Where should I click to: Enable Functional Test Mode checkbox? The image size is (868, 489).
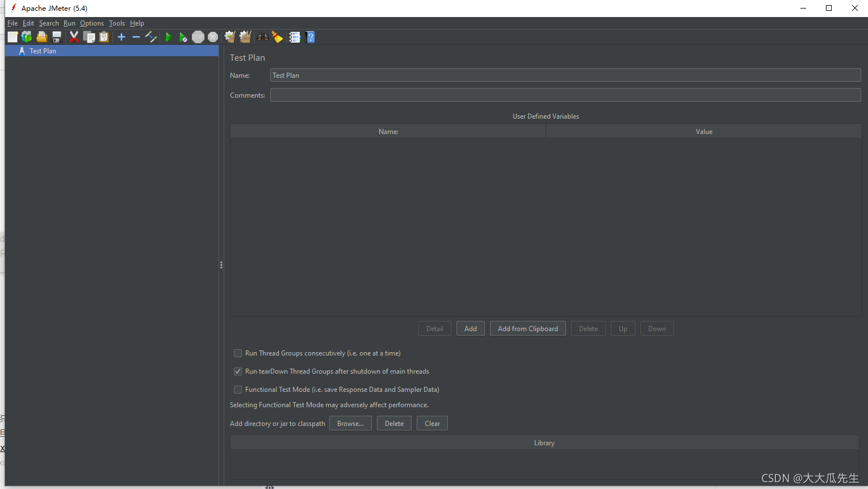(238, 390)
